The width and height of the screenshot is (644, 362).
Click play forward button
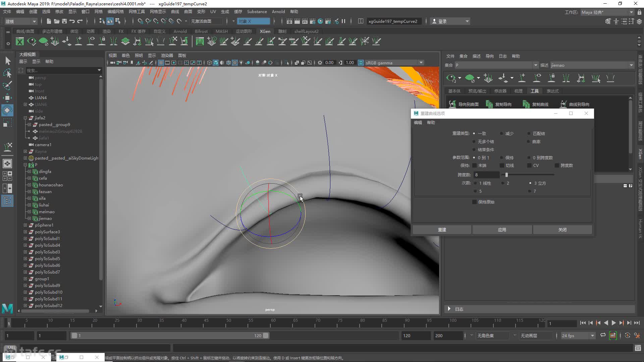(x=613, y=323)
